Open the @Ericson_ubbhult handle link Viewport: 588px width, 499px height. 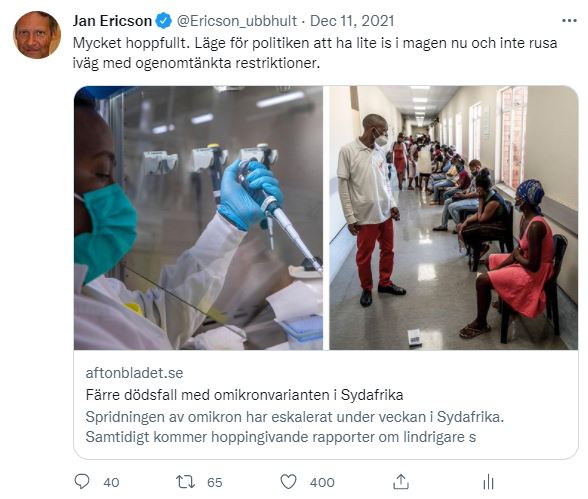coord(237,21)
